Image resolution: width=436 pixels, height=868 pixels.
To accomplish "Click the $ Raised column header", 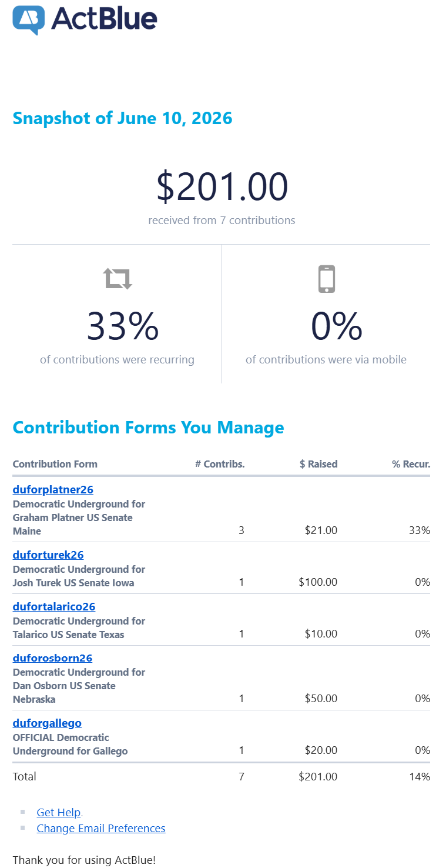I will coord(318,464).
